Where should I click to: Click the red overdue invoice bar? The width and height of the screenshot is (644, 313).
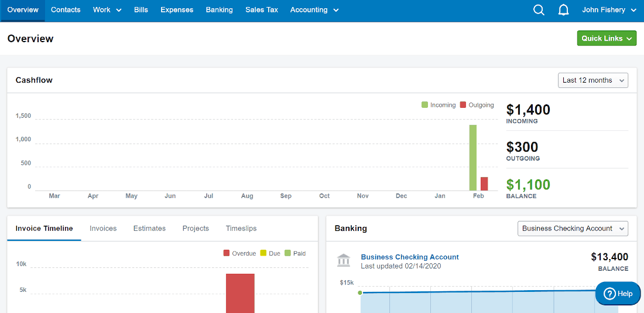240,293
